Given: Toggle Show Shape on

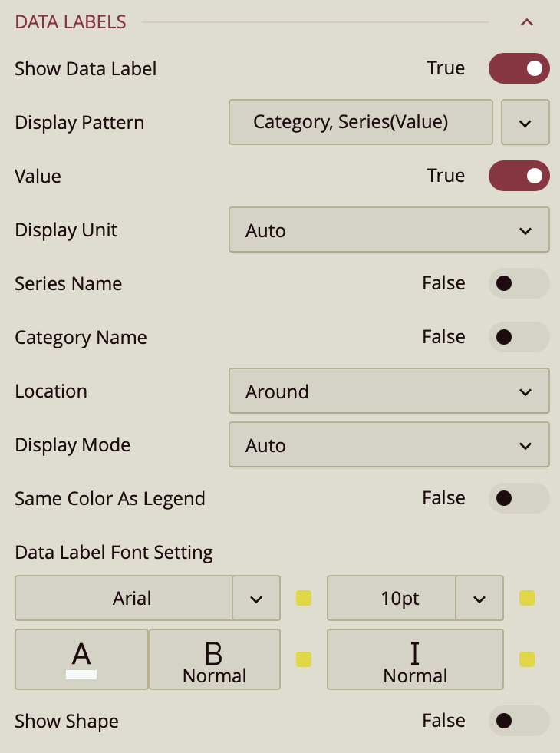Looking at the screenshot, I should point(519,721).
